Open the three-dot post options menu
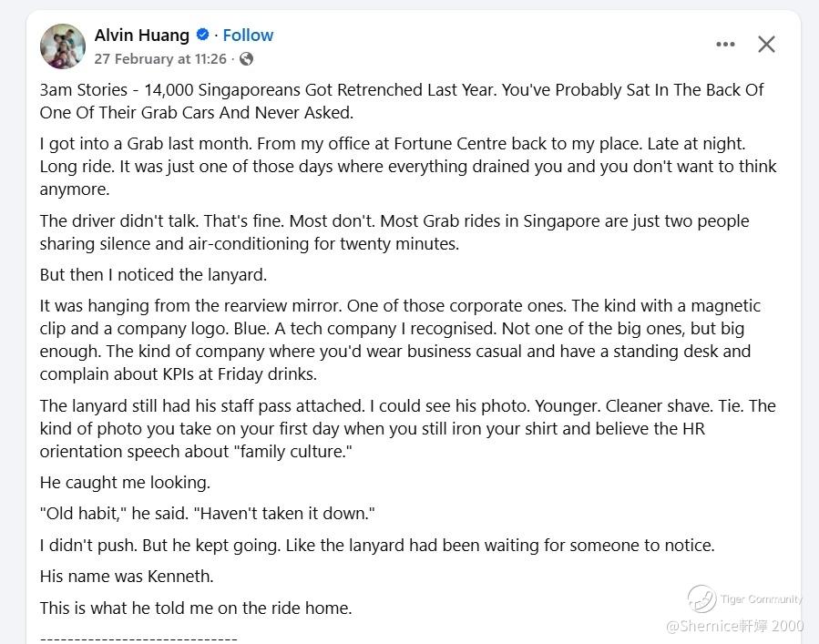 [725, 45]
